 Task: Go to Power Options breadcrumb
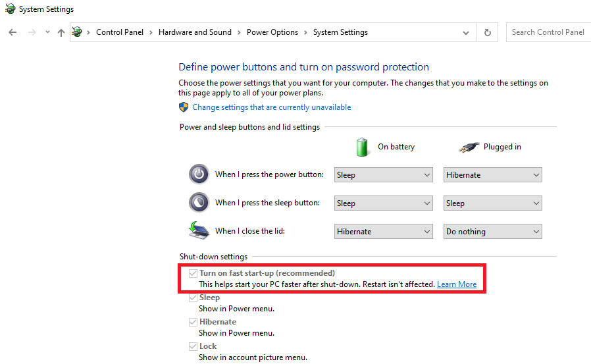coord(272,32)
